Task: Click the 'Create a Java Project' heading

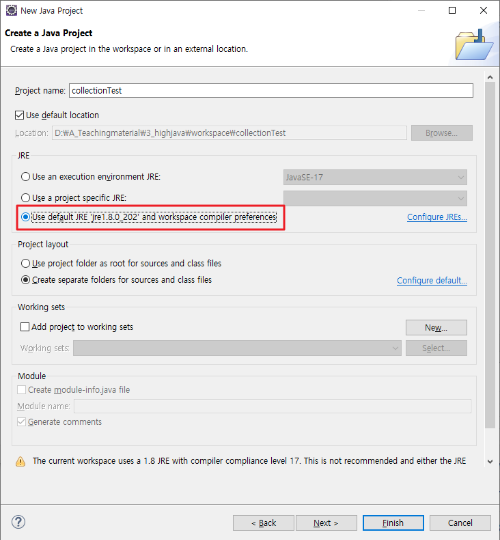Action: 49,33
